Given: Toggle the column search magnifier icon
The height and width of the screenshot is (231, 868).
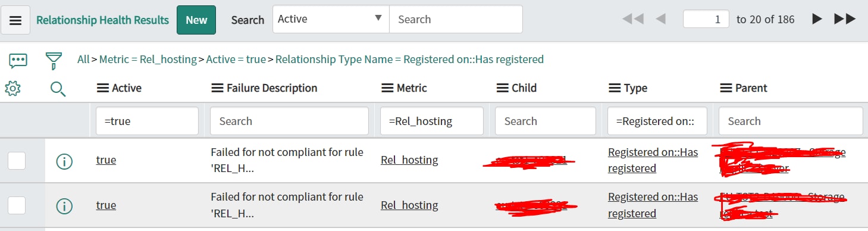Looking at the screenshot, I should 58,89.
